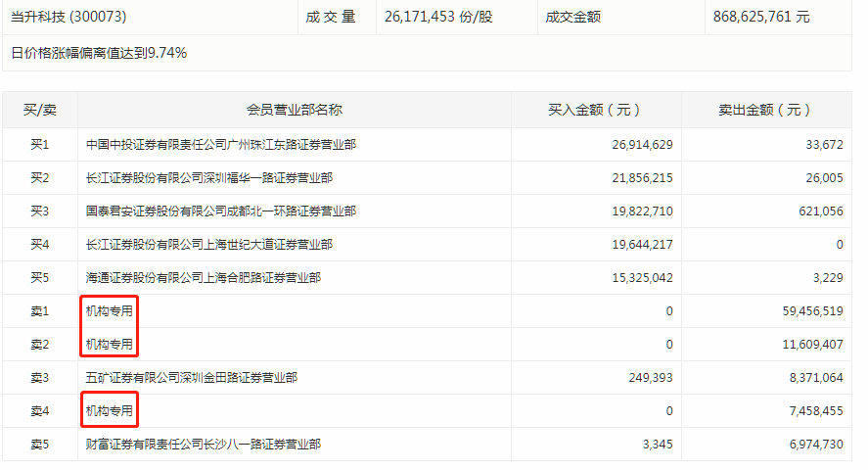Open 海通证券上海合肥路证券营业部 entry
Image resolution: width=868 pixels, height=470 pixels.
click(203, 278)
